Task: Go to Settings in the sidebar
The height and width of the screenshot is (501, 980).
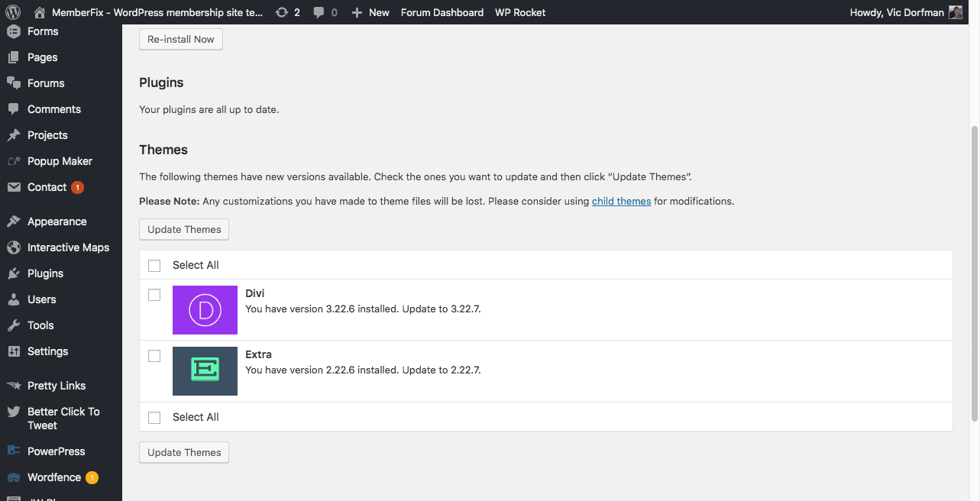Action: pyautogui.click(x=47, y=351)
